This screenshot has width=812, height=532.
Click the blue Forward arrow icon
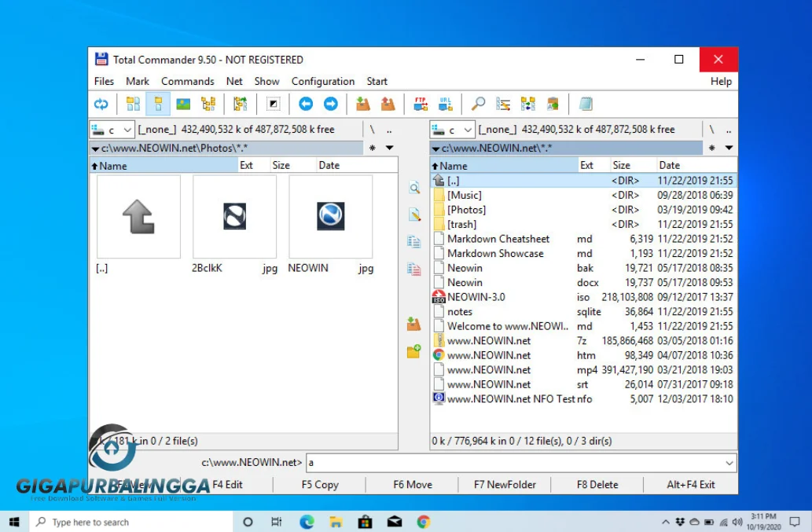[331, 104]
